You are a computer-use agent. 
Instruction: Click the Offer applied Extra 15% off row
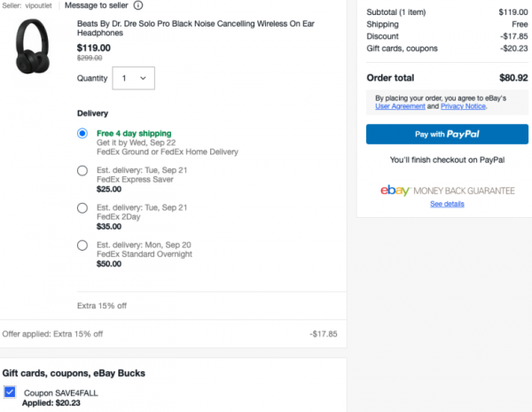pos(169,334)
